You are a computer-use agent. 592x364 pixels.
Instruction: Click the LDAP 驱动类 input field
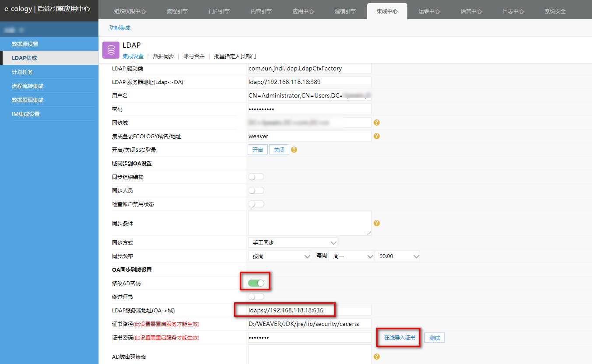point(309,68)
